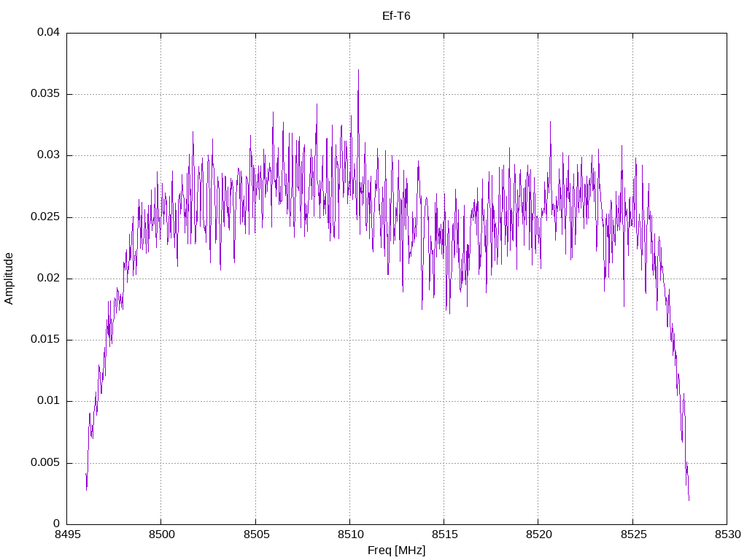Click the 0.03 y-axis tick label
This screenshot has height=560, width=747.
click(49, 155)
